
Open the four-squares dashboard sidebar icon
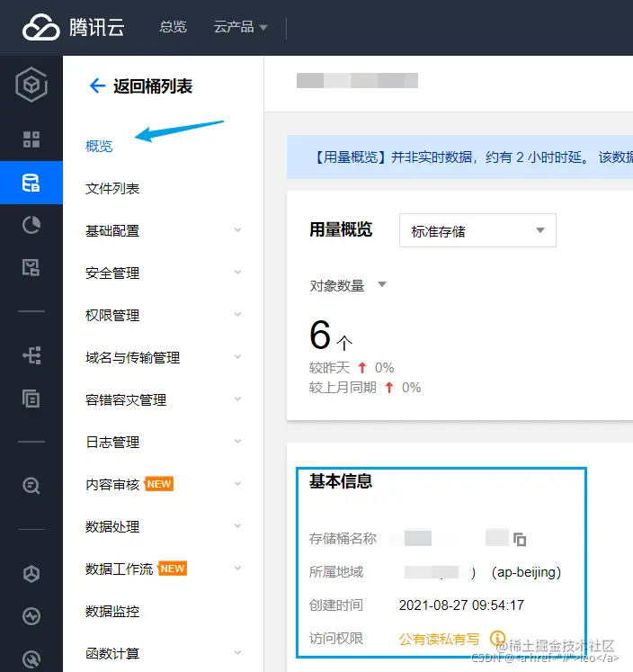click(x=31, y=139)
